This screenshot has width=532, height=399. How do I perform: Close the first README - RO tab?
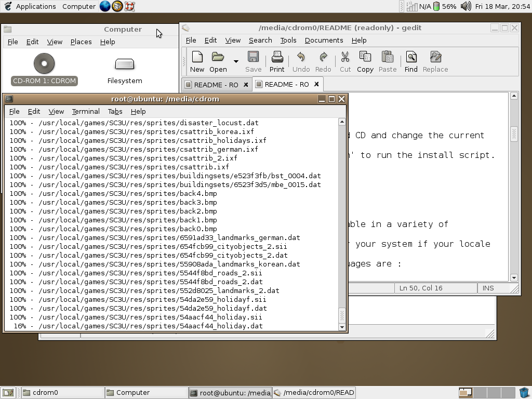tap(246, 84)
